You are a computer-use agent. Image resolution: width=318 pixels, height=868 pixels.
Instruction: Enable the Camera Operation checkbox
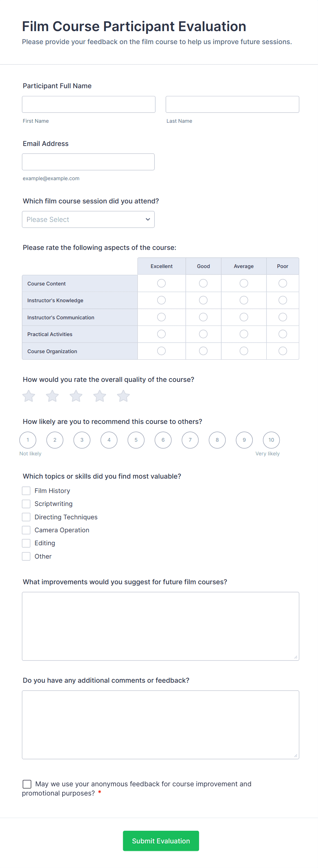[x=26, y=530]
